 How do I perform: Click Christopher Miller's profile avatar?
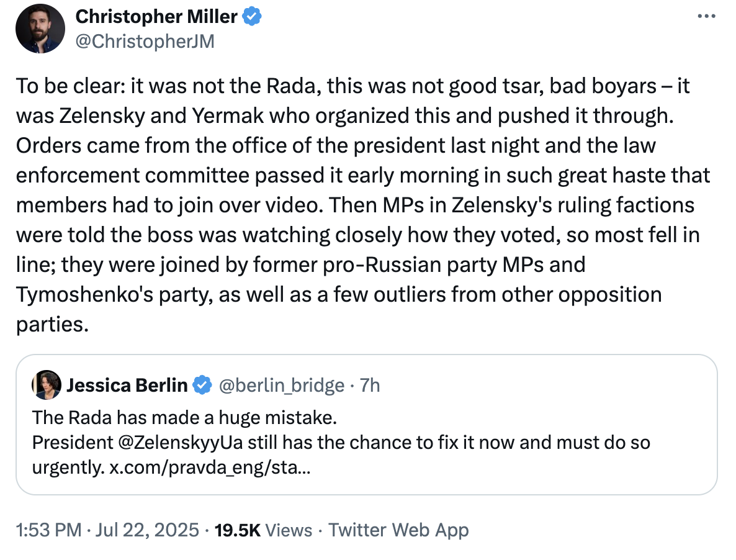(x=41, y=29)
